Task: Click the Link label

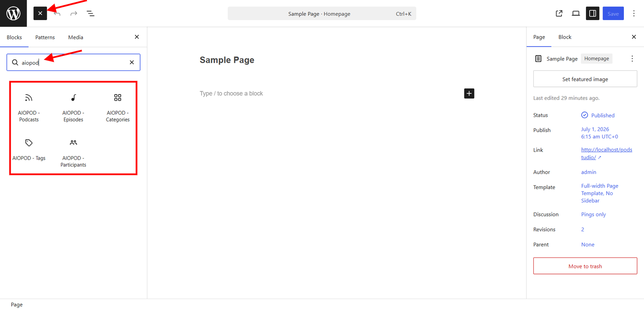Action: [538, 150]
